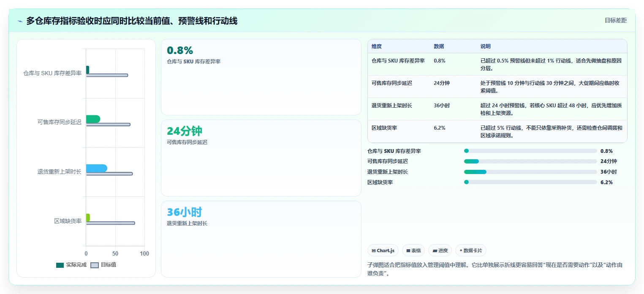The image size is (644, 294).
Task: Click the 区域缺货率 label on the chart axis
Action: [x=68, y=221]
